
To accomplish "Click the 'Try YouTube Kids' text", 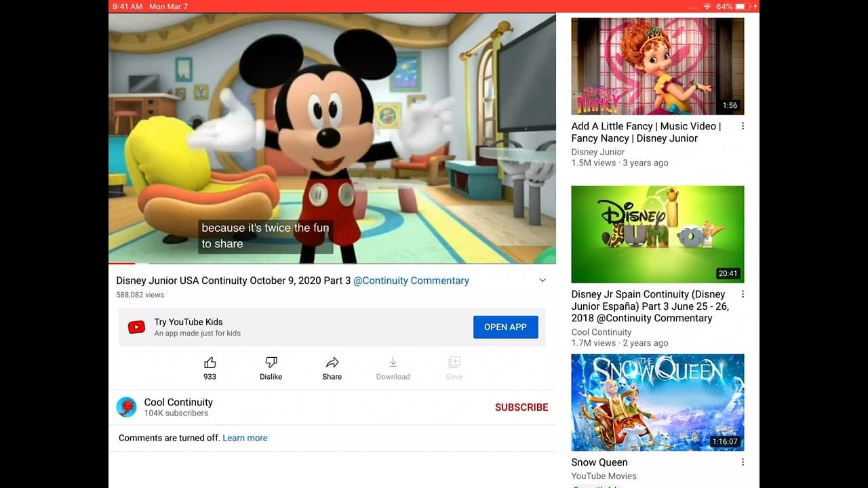I will pos(189,322).
